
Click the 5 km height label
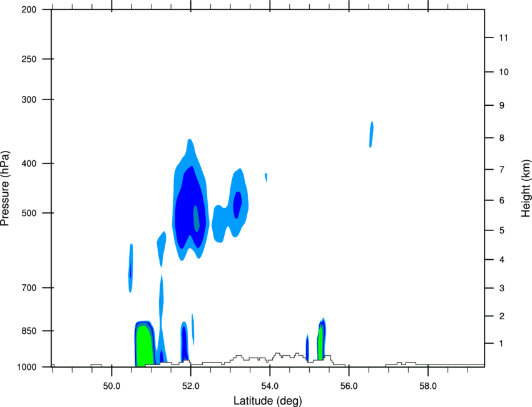[x=502, y=230]
